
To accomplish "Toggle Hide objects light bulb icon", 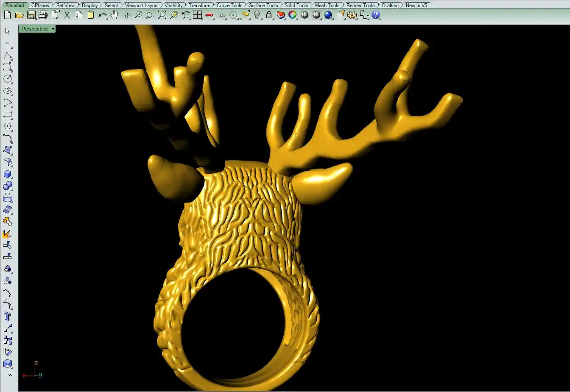I will [x=257, y=15].
